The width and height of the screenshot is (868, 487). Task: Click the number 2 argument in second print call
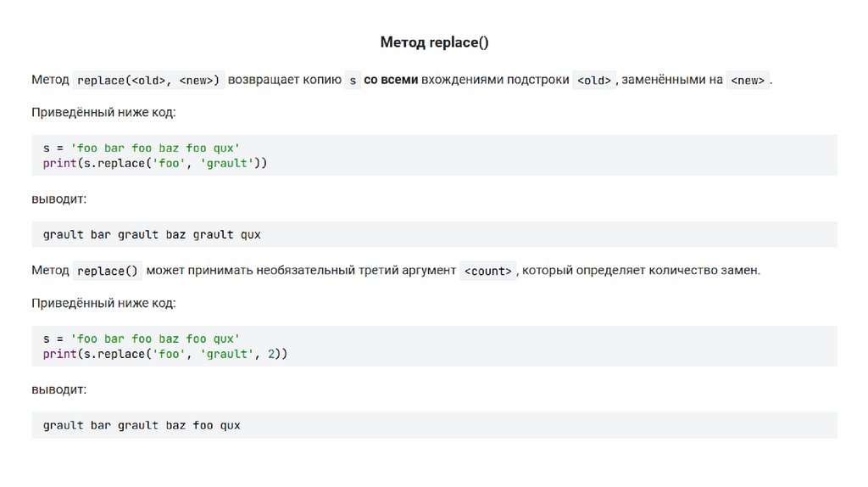pos(271,353)
